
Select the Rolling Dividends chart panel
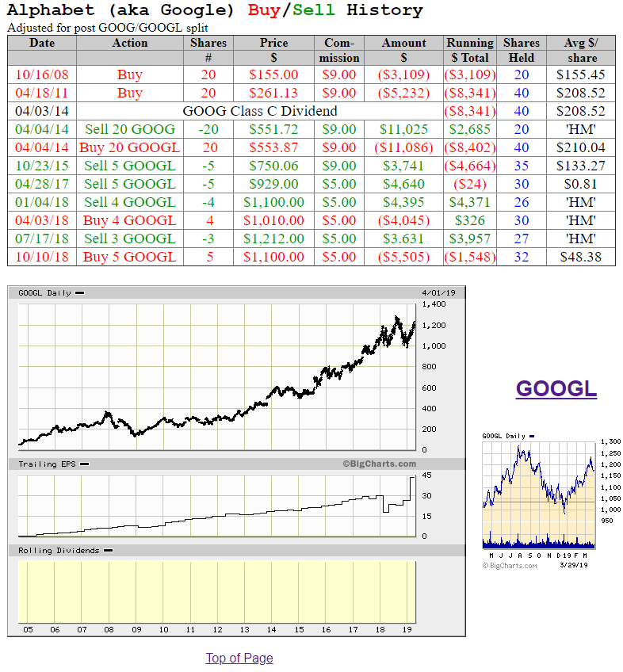(217, 592)
